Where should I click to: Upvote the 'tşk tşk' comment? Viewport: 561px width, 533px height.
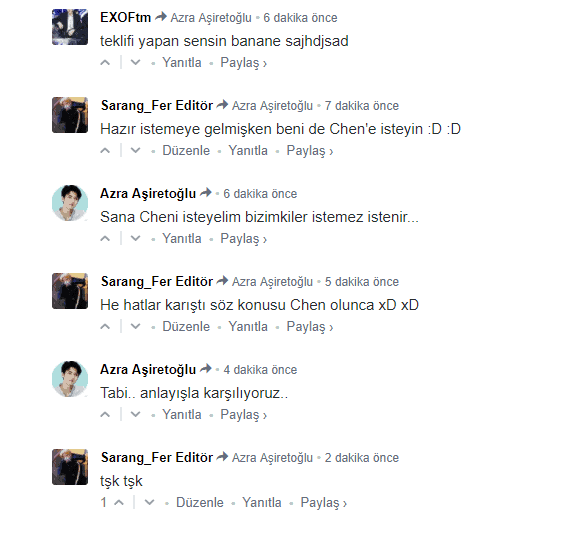coord(119,503)
